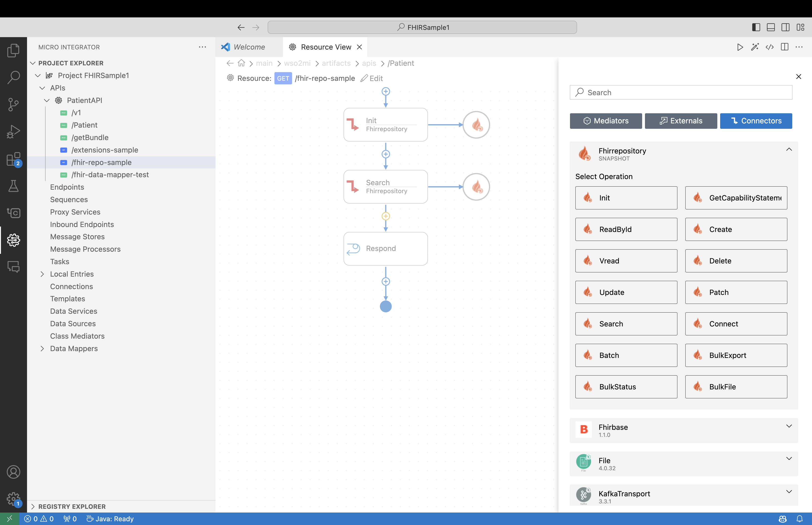Open the Source Control view

pyautogui.click(x=13, y=105)
